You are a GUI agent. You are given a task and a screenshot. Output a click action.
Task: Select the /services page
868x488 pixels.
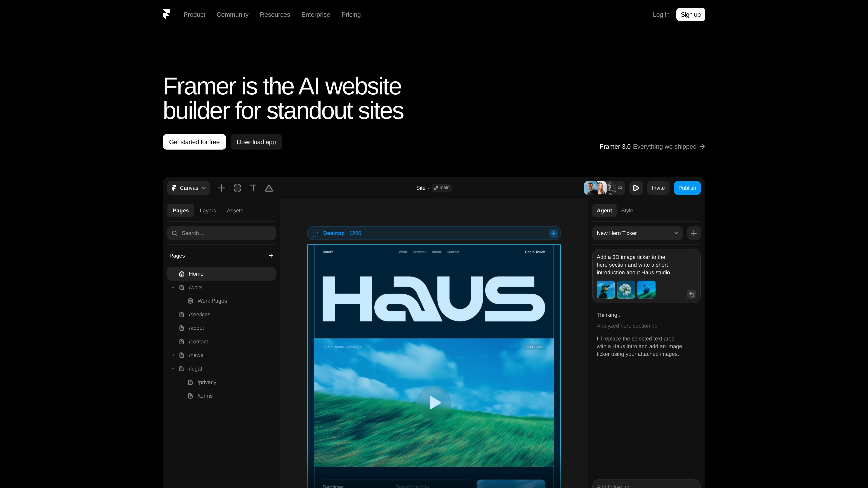pos(221,314)
